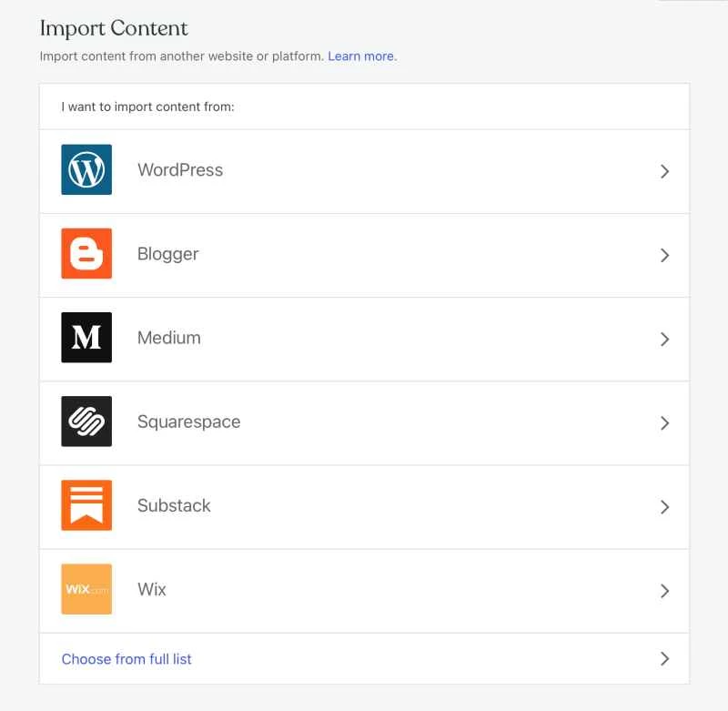Expand the Substack chevron
This screenshot has height=711, width=728.
(664, 507)
